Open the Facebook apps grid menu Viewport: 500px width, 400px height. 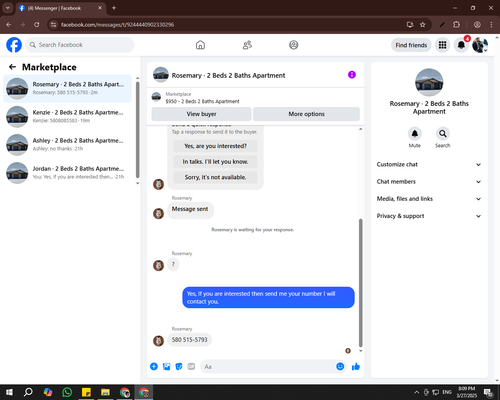tap(442, 45)
